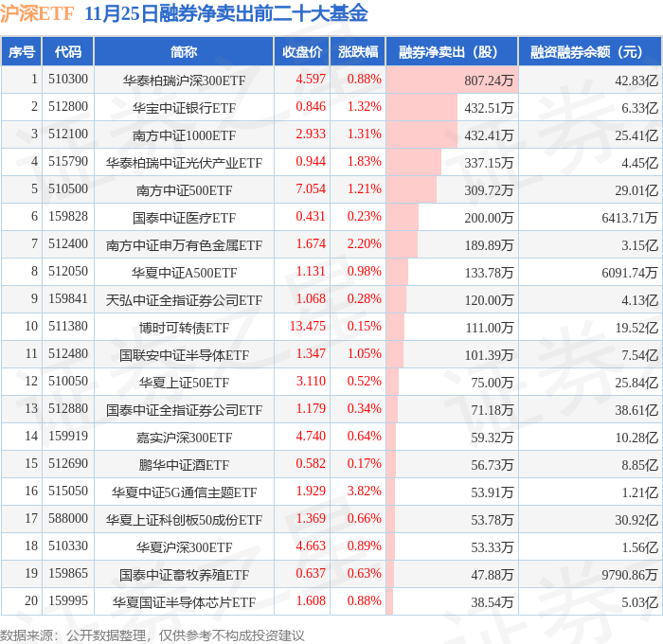Click code cell 159841

coord(68,299)
